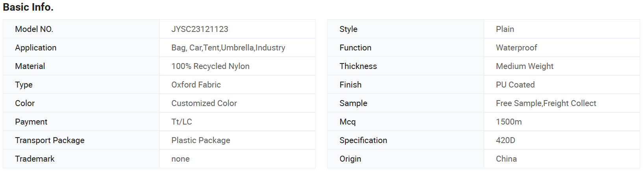Screen dimensions: 644x175
Task: Click the Oxford Fabric type value
Action: 196,85
